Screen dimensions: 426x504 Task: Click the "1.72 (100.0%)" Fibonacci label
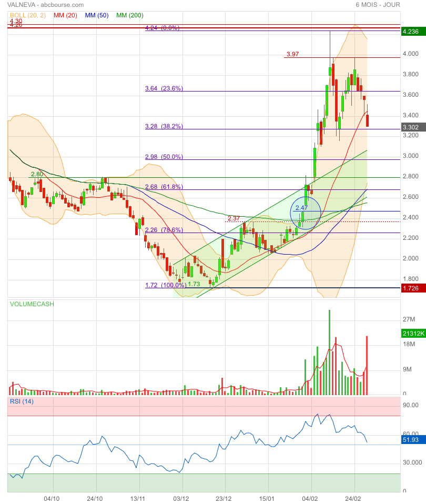(x=166, y=285)
